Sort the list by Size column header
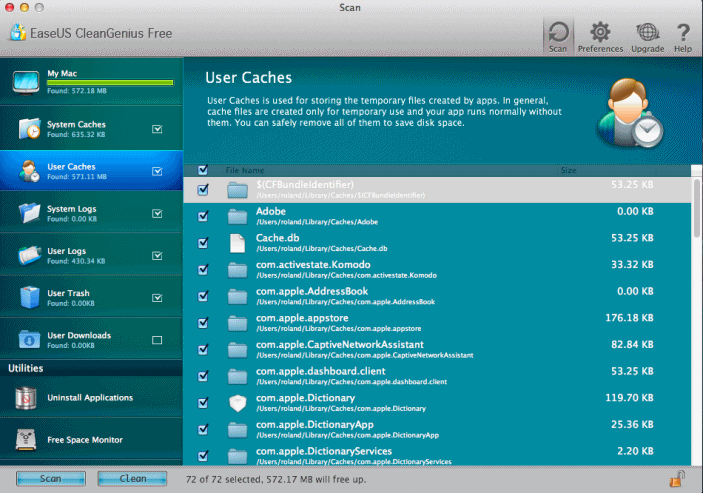Viewport: 703px width, 493px height. (568, 170)
